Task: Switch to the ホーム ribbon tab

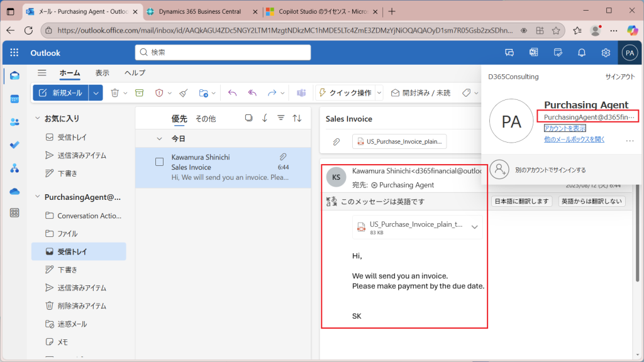Action: tap(70, 73)
